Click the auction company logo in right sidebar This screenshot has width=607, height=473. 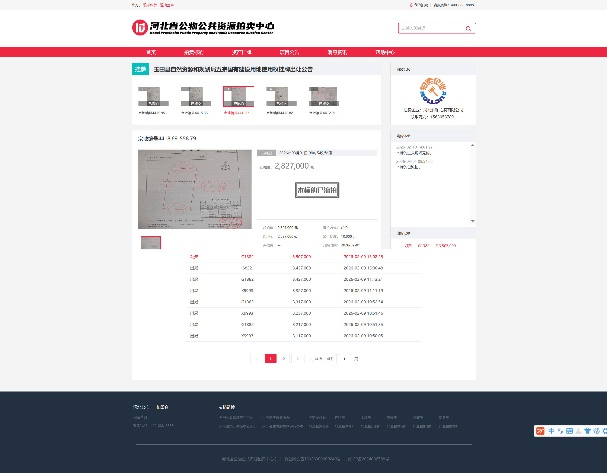pos(433,91)
